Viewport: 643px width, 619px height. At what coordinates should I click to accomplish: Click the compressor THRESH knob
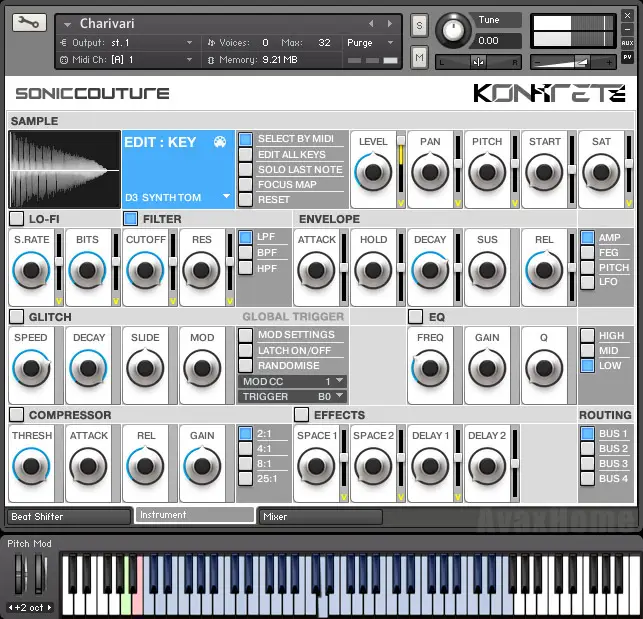pyautogui.click(x=31, y=466)
